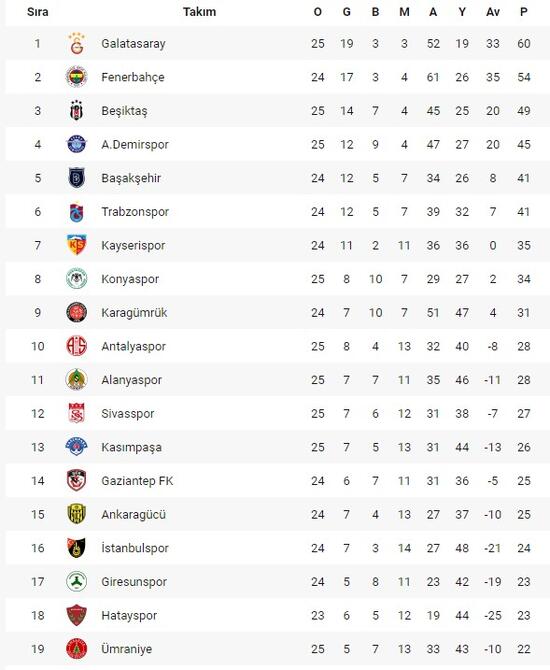Viewport: 550px width, 670px height.
Task: Click the Hatayspor shield logo
Action: (x=77, y=615)
